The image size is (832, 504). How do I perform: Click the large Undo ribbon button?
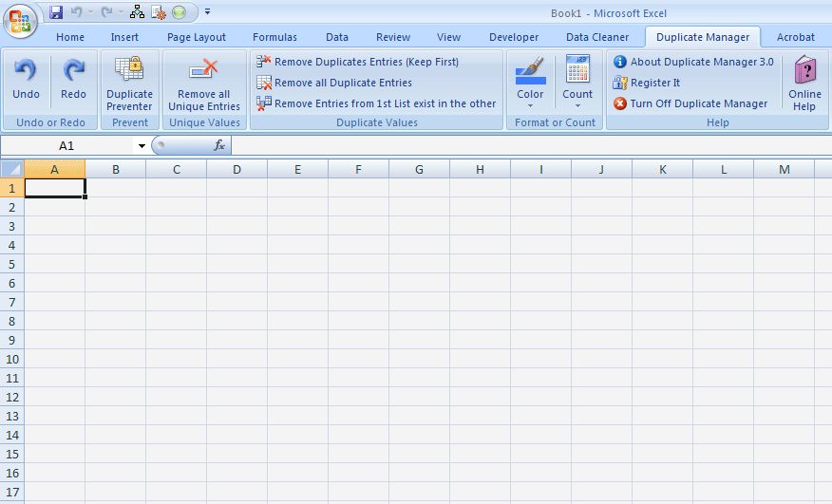tap(26, 80)
